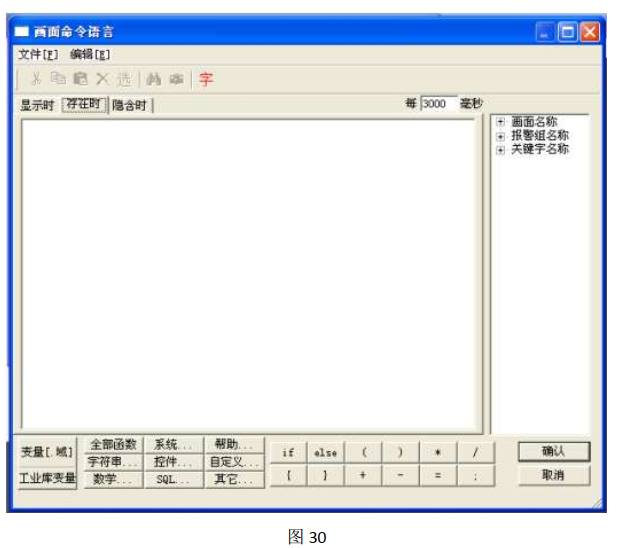Viewport: 627px width, 548px height.
Task: Switch to the 隐含时 tab
Action: pyautogui.click(x=131, y=104)
